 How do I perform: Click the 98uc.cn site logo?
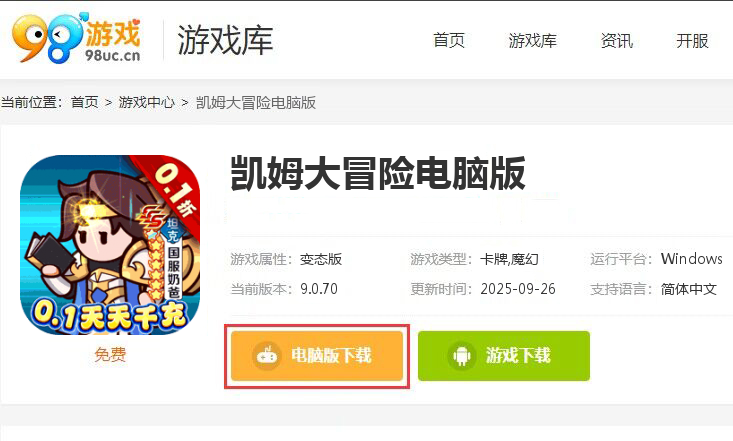tap(77, 38)
